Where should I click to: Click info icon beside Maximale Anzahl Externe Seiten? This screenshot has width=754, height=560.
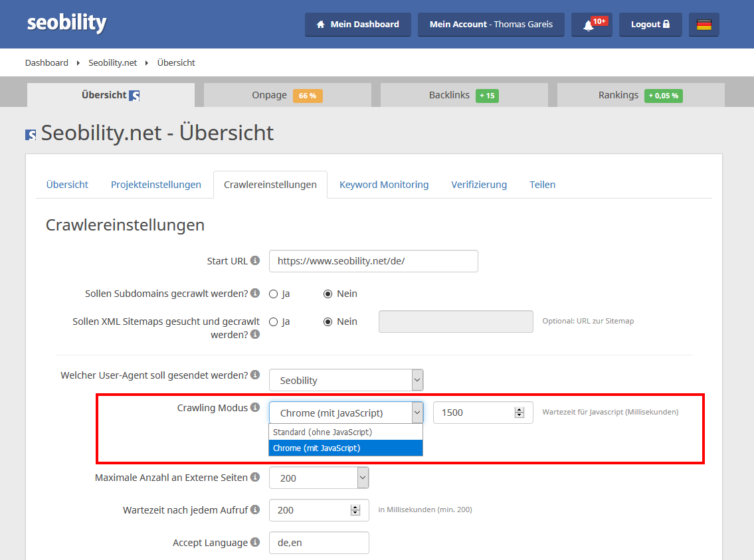click(x=255, y=477)
